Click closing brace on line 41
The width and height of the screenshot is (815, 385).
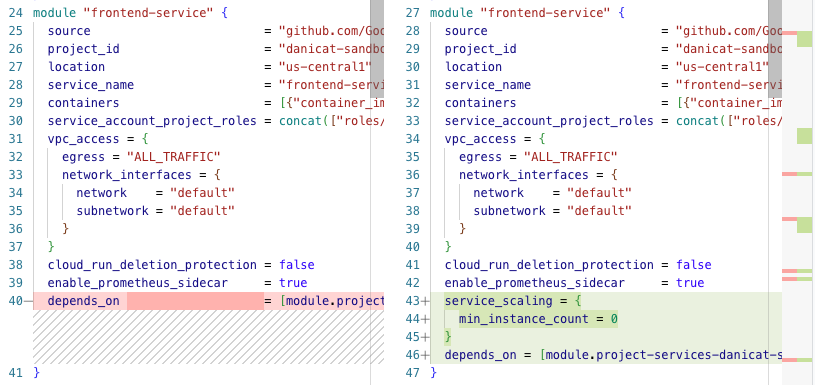click(36, 373)
